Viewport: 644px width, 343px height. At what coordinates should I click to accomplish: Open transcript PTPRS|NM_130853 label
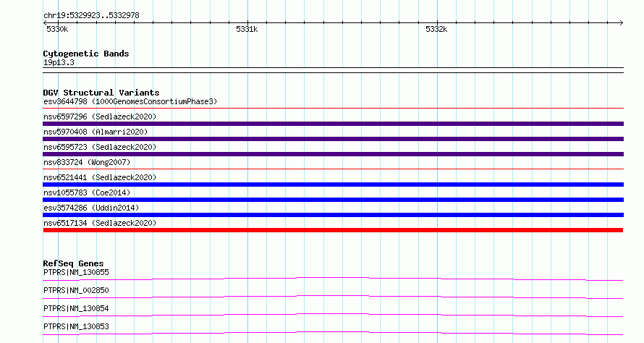click(76, 326)
